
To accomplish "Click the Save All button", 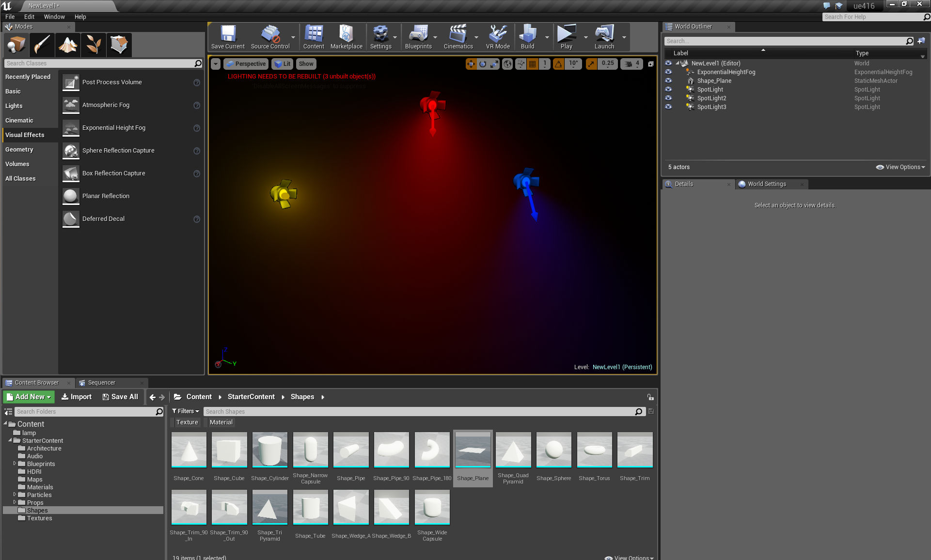I will tap(120, 397).
